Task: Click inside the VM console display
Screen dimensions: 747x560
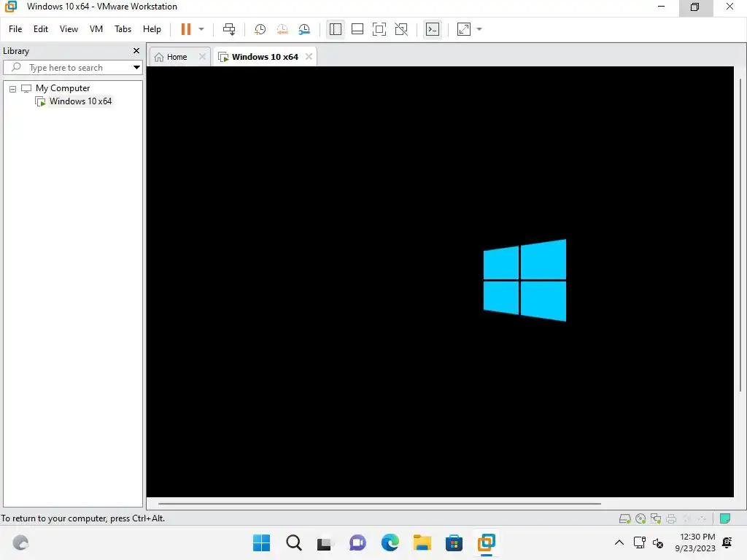Action: (x=440, y=281)
